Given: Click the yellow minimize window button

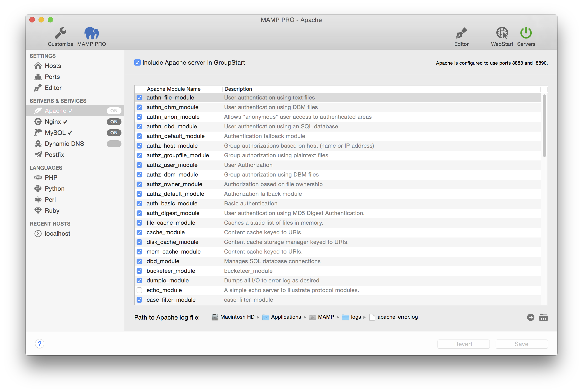Looking at the screenshot, I should tap(41, 20).
